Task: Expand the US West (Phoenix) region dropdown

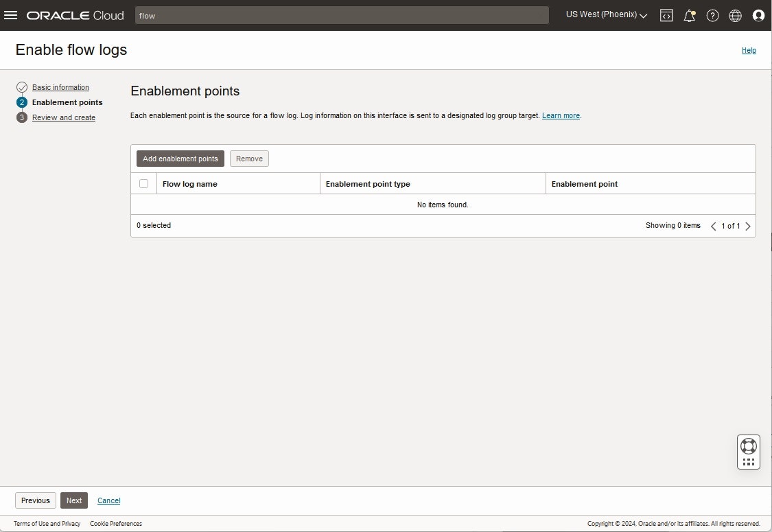Action: [x=607, y=15]
